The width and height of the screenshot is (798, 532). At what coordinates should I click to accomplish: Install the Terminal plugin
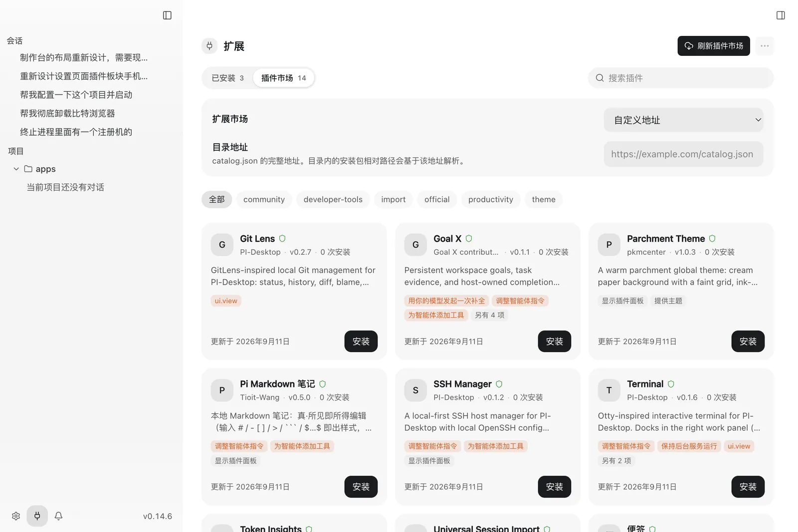[x=748, y=487]
